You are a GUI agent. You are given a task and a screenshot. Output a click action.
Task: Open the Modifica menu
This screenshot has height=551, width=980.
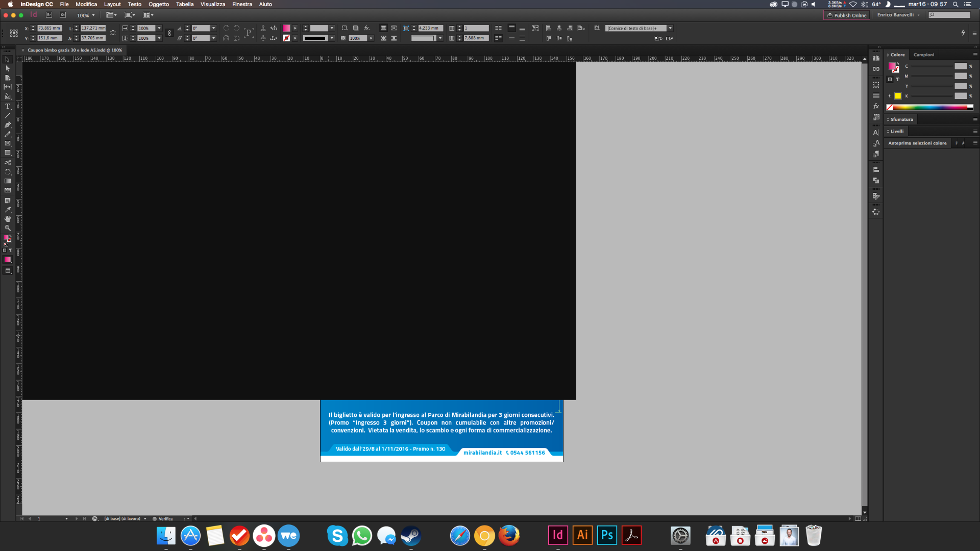coord(85,4)
